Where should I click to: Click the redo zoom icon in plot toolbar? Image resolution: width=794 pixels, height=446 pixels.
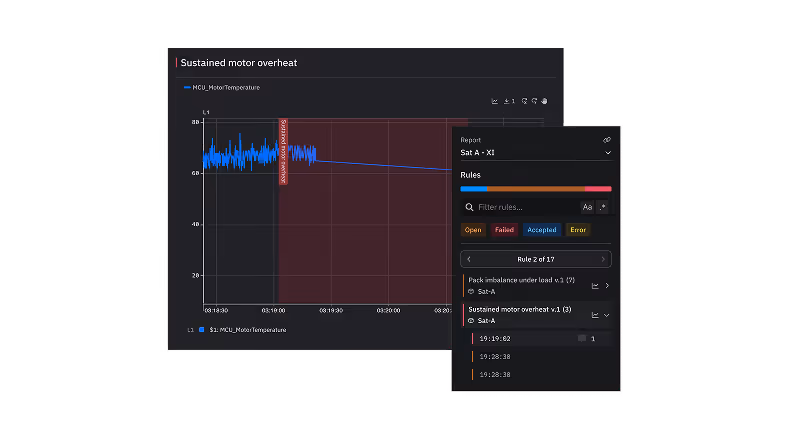coord(534,101)
